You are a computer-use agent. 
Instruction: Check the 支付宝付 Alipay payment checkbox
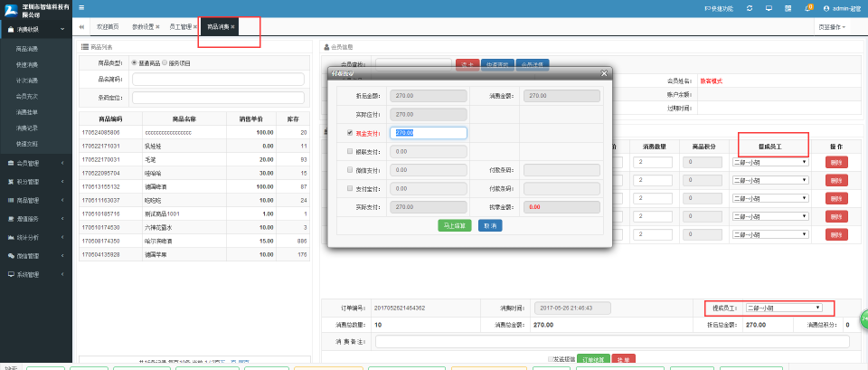click(x=351, y=188)
